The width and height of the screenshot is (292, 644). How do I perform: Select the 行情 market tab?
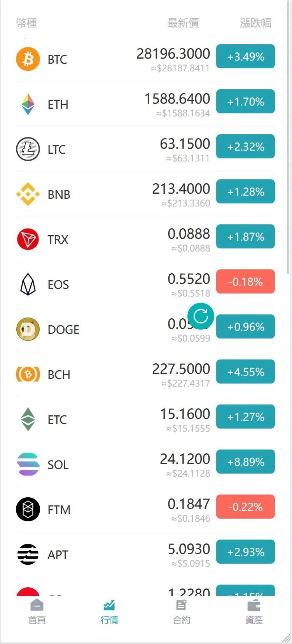(x=109, y=612)
